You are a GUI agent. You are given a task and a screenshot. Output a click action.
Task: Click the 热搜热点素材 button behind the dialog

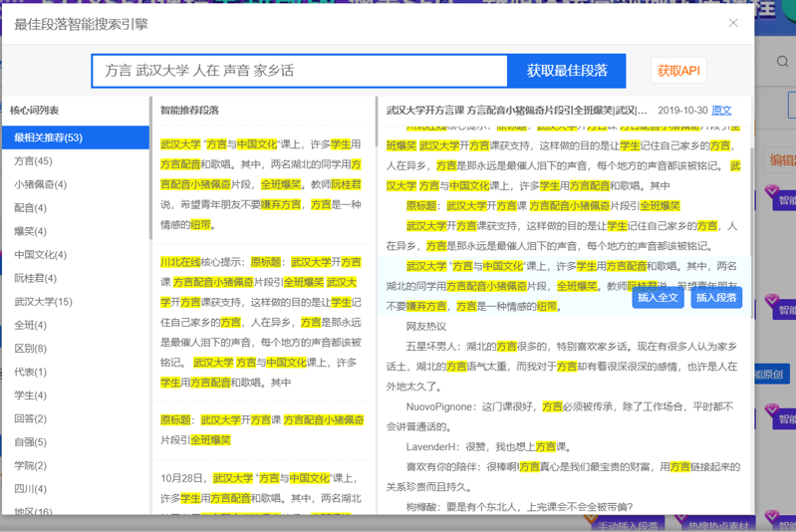pyautogui.click(x=718, y=525)
